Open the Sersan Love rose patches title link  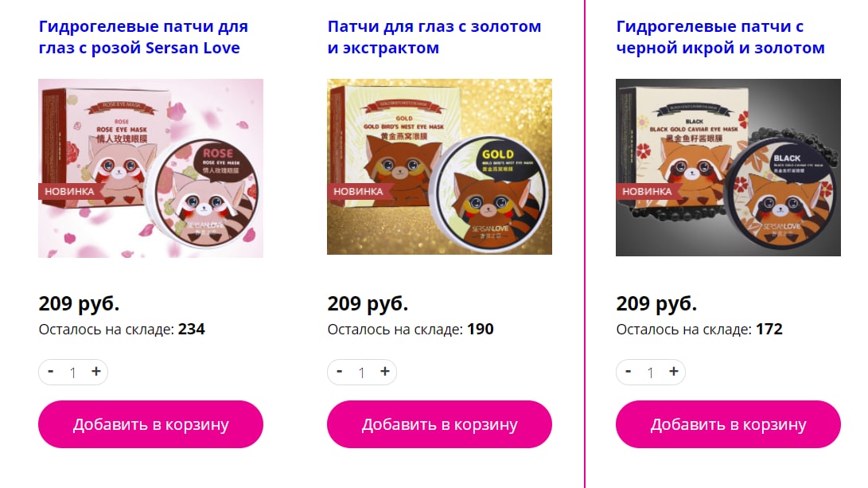pos(143,37)
